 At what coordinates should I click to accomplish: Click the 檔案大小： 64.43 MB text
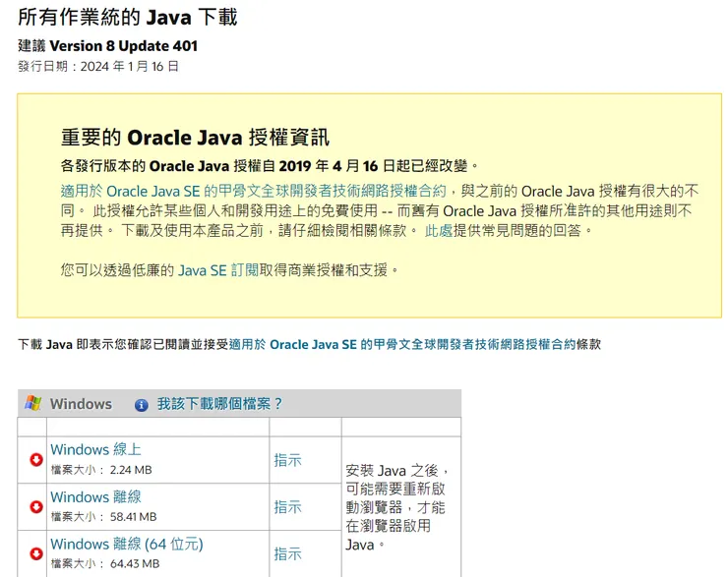[x=105, y=563]
